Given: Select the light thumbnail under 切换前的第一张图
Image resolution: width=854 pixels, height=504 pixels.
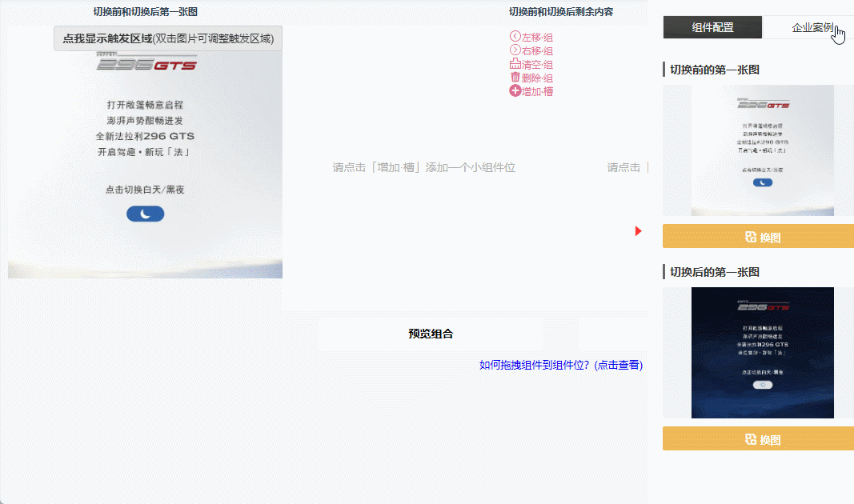Looking at the screenshot, I should click(x=763, y=150).
